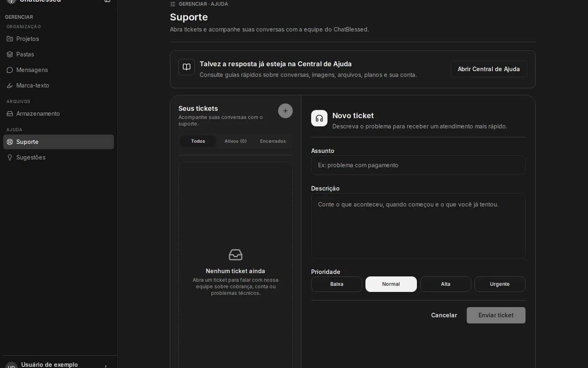Screen dimensions: 588x368
Task: Click the ChatBlessed logo icon
Action: [11, 1]
